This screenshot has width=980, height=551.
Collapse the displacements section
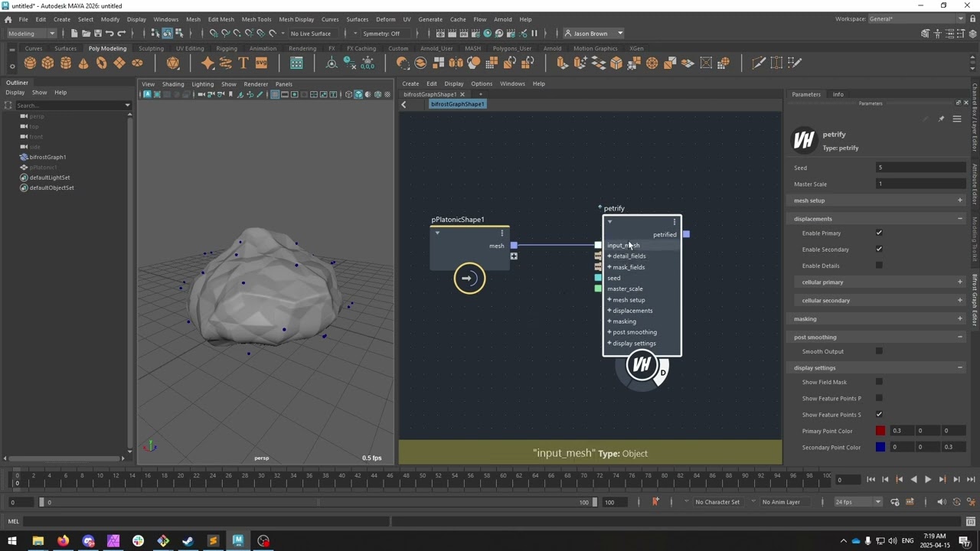click(x=877, y=219)
